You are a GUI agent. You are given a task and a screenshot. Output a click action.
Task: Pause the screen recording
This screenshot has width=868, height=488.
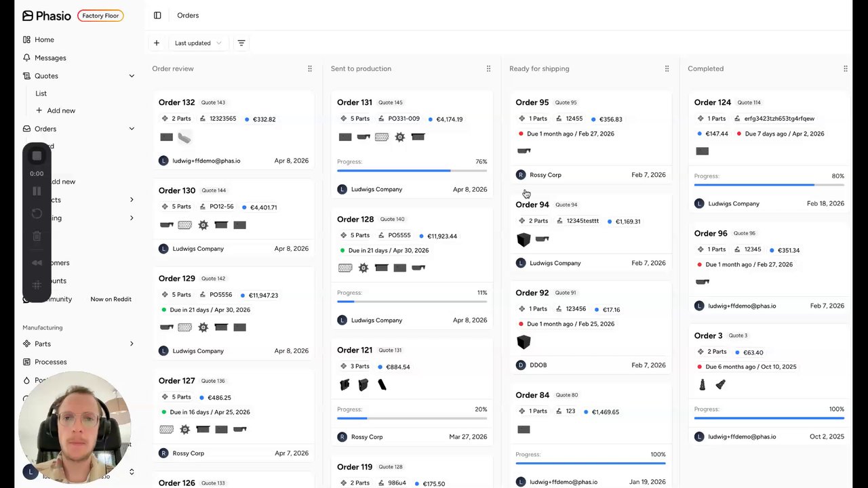pos(37,191)
